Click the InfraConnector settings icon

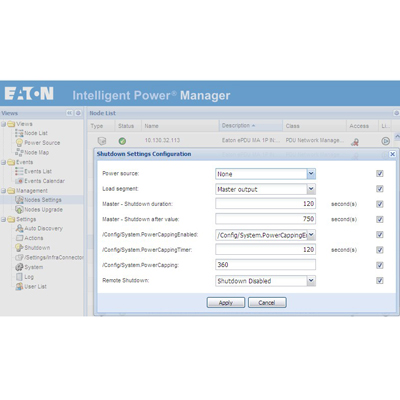click(19, 257)
